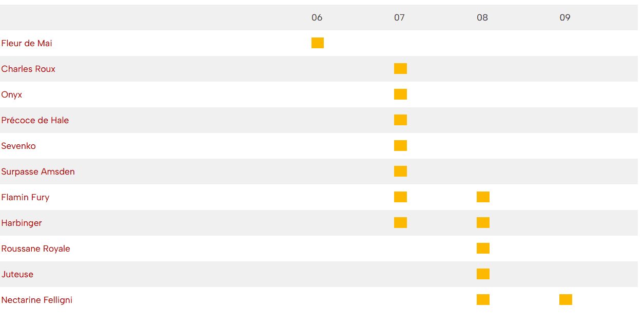Click Roussane Royale's month 08 yellow square
This screenshot has height=325, width=644.
coord(483,248)
